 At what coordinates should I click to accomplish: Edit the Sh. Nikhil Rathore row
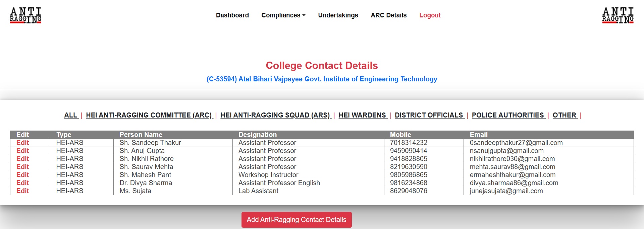click(22, 159)
